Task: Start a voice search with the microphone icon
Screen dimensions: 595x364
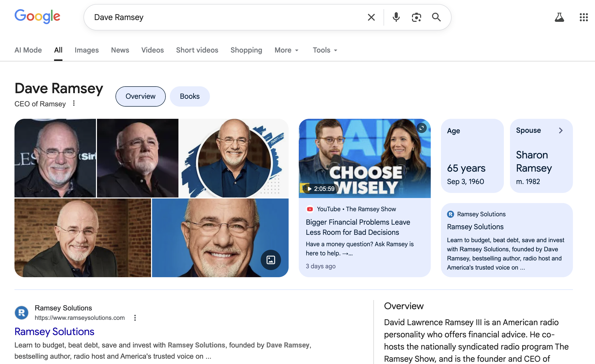Action: (x=396, y=17)
